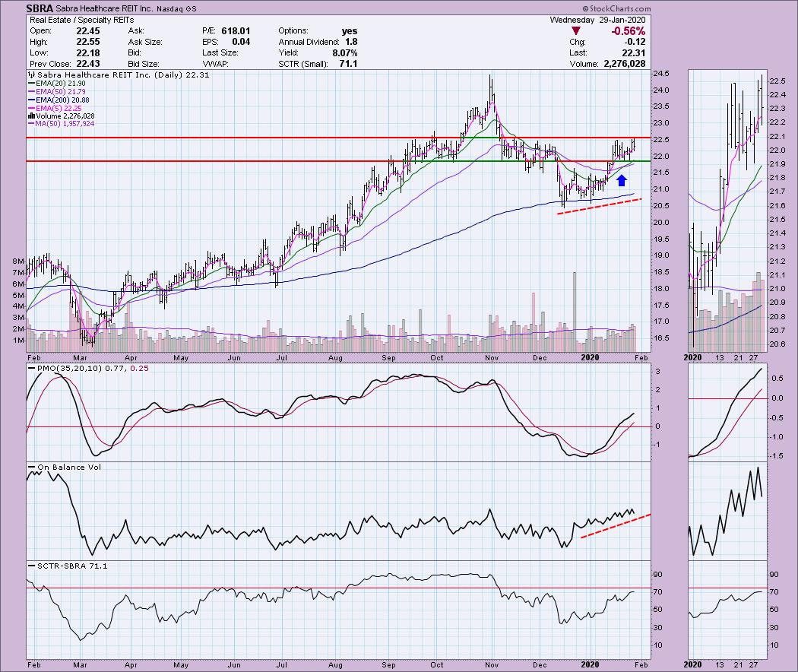Screen dimensions: 798x672
Task: Click the 18.0 label on the price scale
Action: [661, 289]
